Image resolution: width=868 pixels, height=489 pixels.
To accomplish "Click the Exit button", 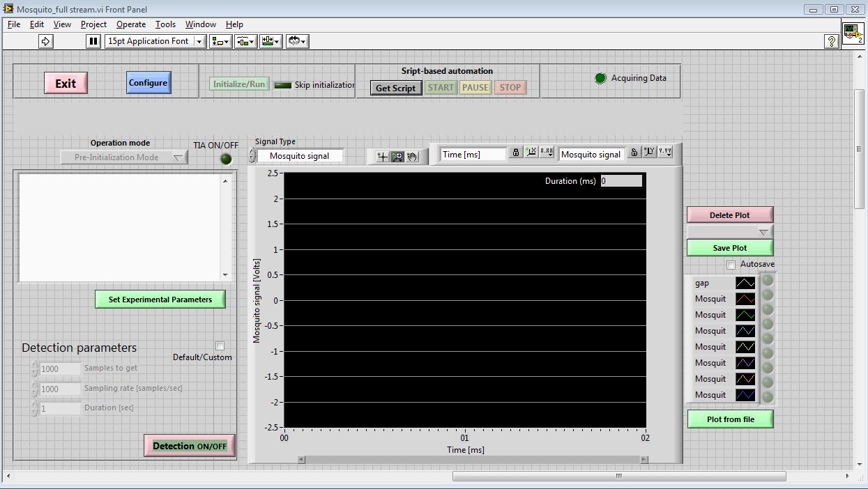I will (66, 84).
